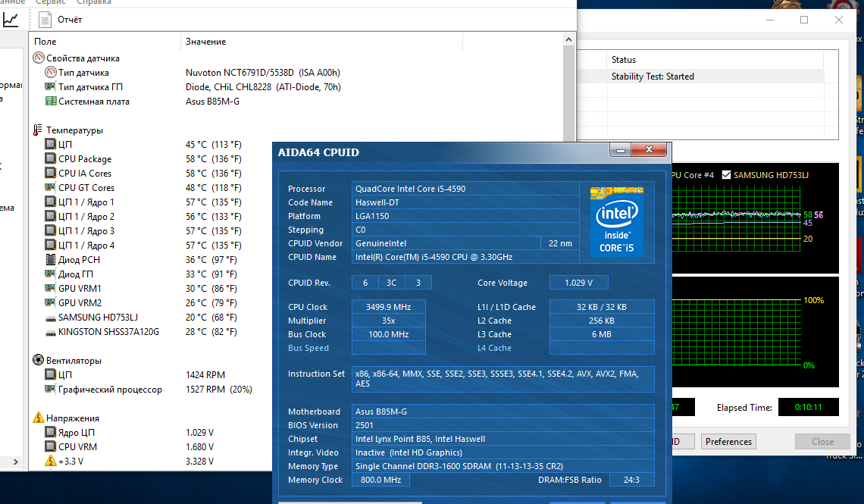Click the Диод ГП card icon
This screenshot has height=504, width=864.
pos(50,274)
